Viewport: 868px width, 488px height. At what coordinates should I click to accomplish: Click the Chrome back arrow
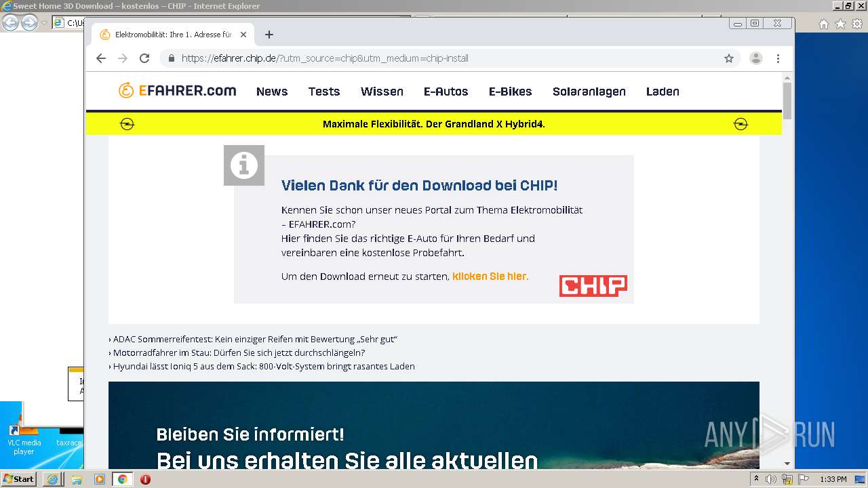(101, 58)
